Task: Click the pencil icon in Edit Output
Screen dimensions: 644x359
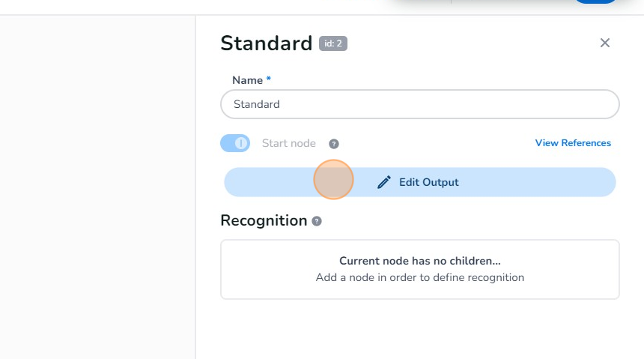Action: [x=384, y=182]
